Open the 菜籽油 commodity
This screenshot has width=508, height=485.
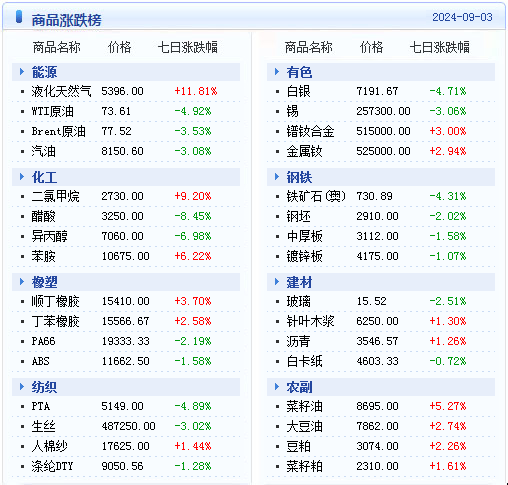pyautogui.click(x=305, y=406)
